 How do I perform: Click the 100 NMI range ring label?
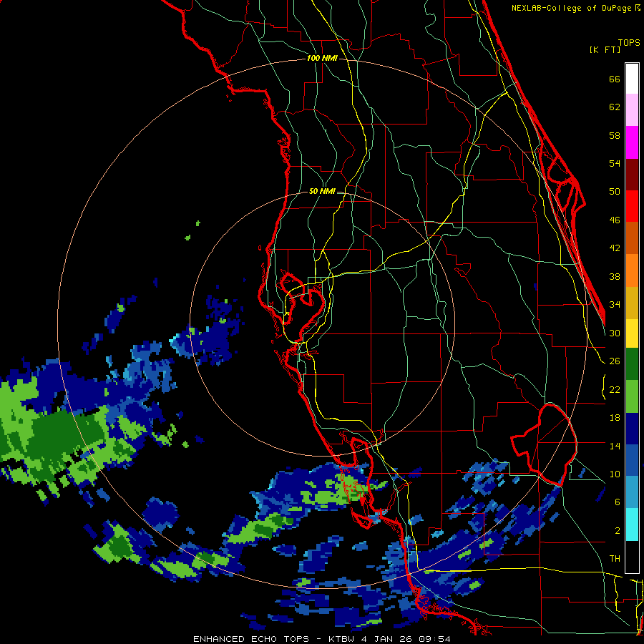click(322, 59)
